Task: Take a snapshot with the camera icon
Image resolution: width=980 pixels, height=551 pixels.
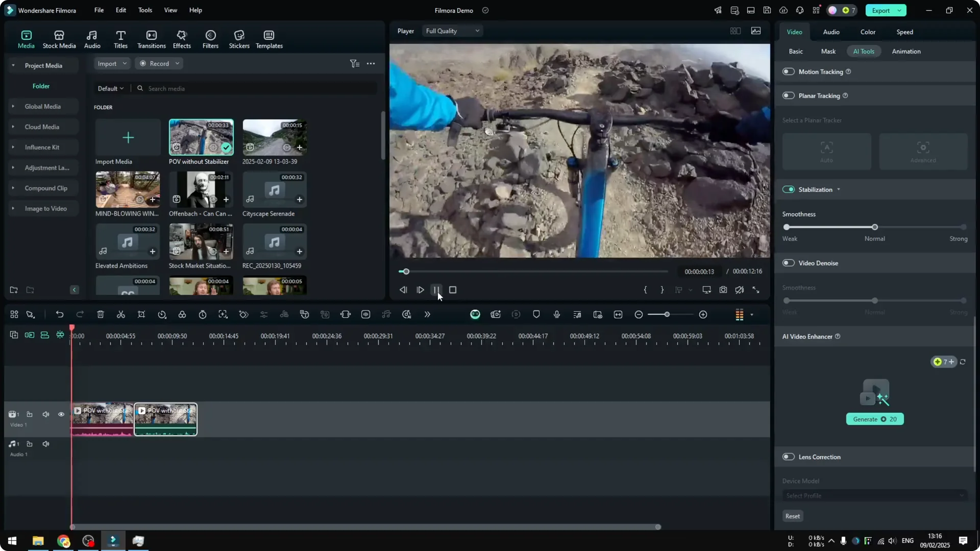Action: coord(723,290)
